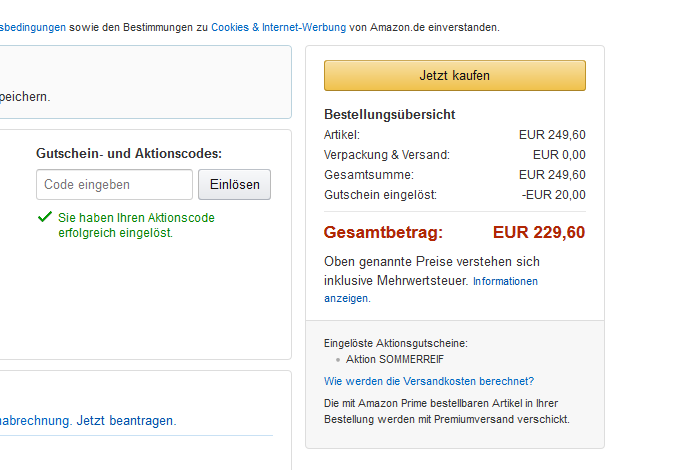Click the Eingelöste Aktionsgutscheine label
691x470 pixels.
click(396, 343)
